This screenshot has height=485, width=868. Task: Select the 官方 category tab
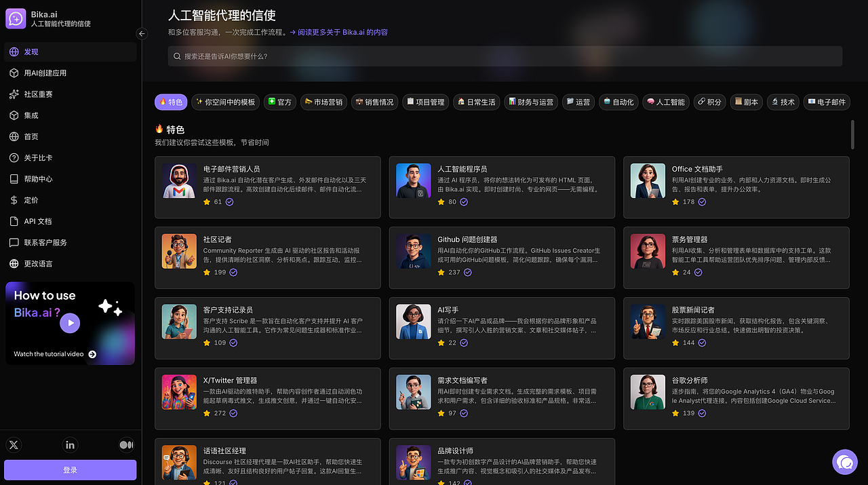[x=280, y=102]
